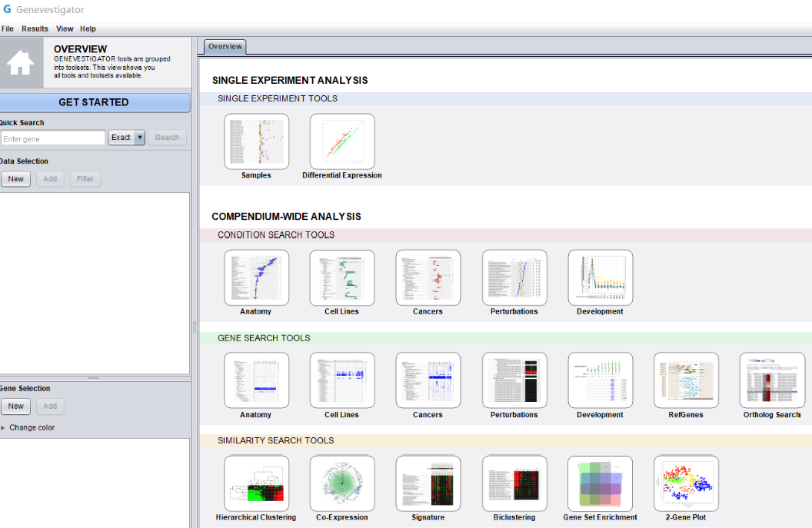This screenshot has width=812, height=528.
Task: Open Condition Search Development tool
Action: click(x=601, y=278)
